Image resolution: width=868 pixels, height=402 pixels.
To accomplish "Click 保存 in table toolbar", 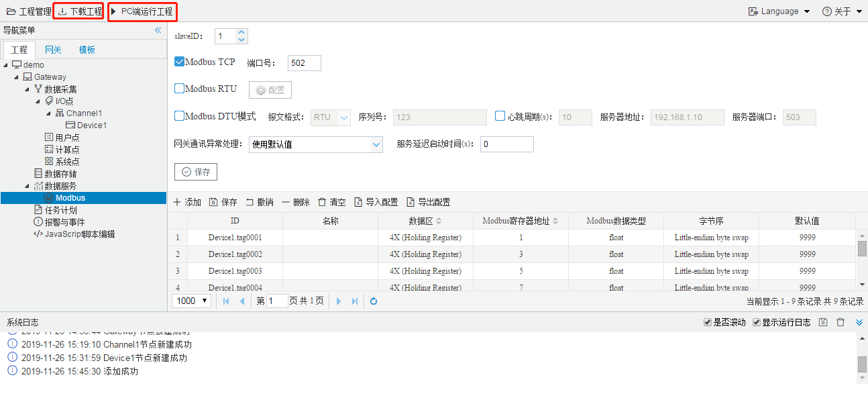I will tap(223, 202).
